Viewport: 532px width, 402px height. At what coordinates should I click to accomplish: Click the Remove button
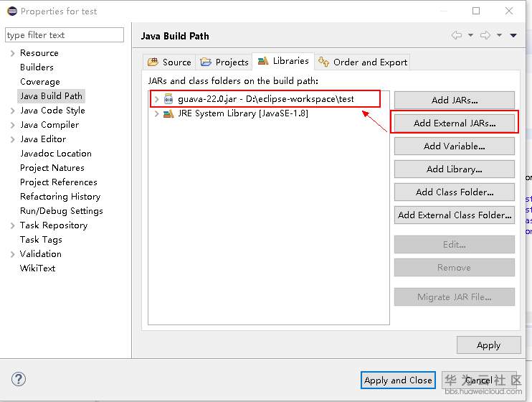tap(455, 268)
